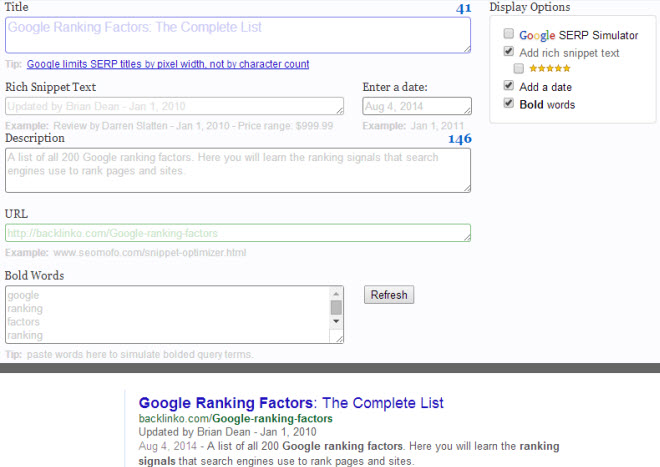
Task: Uncheck the Add a date option
Action: tap(508, 85)
